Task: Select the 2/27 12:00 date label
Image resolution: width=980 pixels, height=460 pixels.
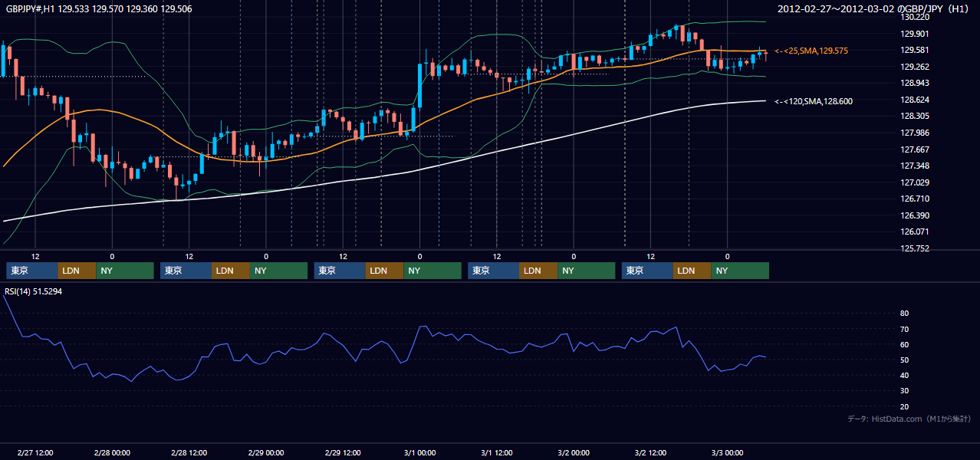Action: (x=35, y=453)
